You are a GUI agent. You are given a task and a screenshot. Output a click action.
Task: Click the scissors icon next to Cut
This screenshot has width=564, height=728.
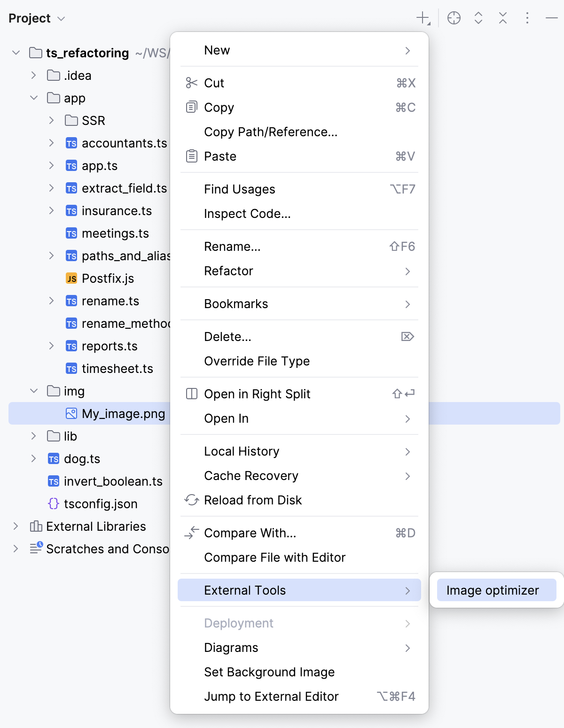pyautogui.click(x=191, y=83)
